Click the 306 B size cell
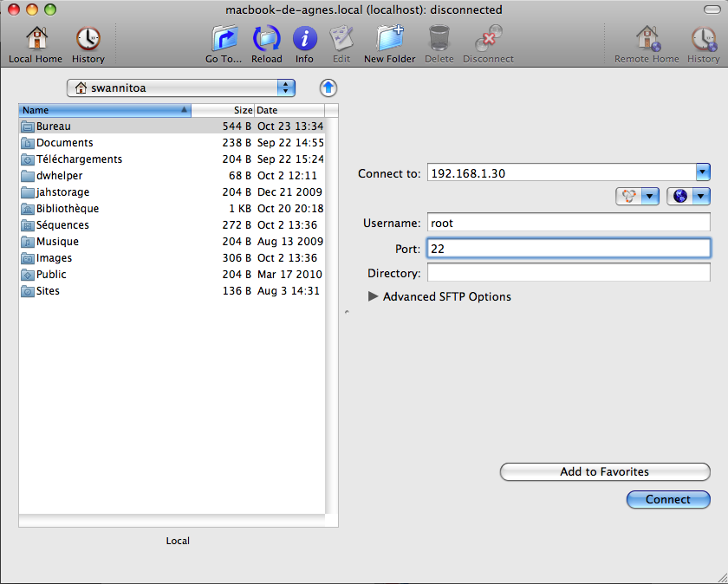This screenshot has height=584, width=728. 237,258
